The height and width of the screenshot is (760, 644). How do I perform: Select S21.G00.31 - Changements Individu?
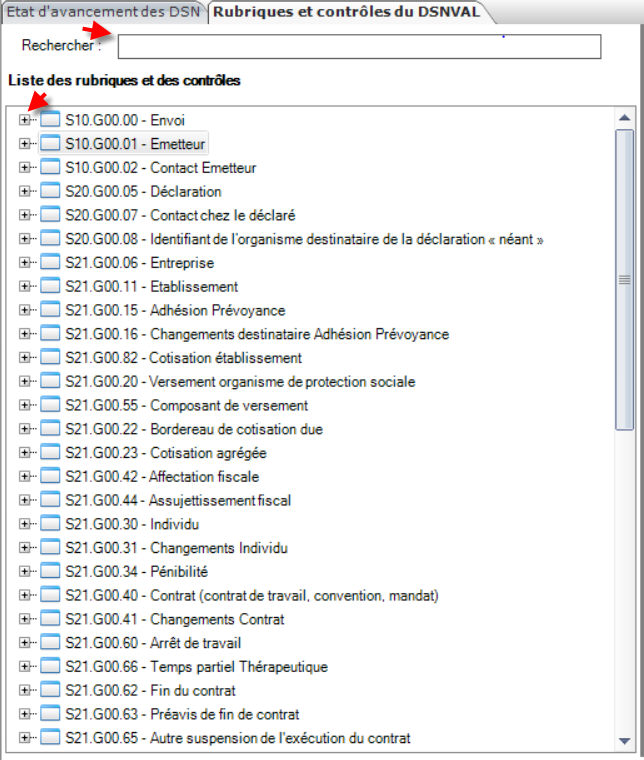coord(176,548)
